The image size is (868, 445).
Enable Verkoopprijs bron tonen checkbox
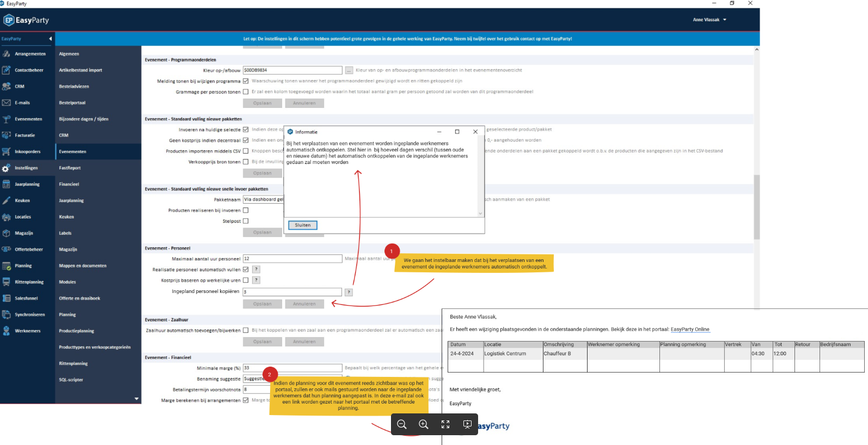click(x=246, y=162)
